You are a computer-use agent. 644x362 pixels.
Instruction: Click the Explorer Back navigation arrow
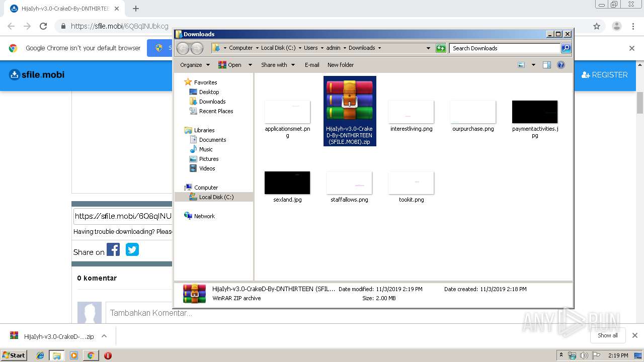coord(183,48)
